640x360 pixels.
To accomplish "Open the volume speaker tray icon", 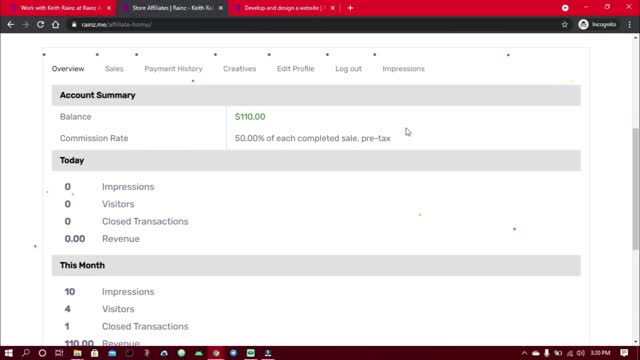I will (581, 353).
